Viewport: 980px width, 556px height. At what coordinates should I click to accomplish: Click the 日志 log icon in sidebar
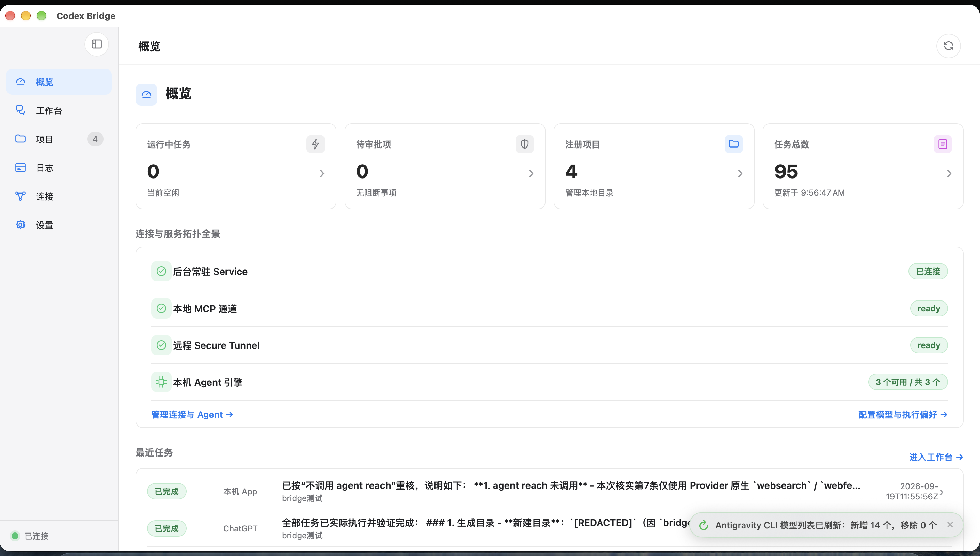(20, 168)
